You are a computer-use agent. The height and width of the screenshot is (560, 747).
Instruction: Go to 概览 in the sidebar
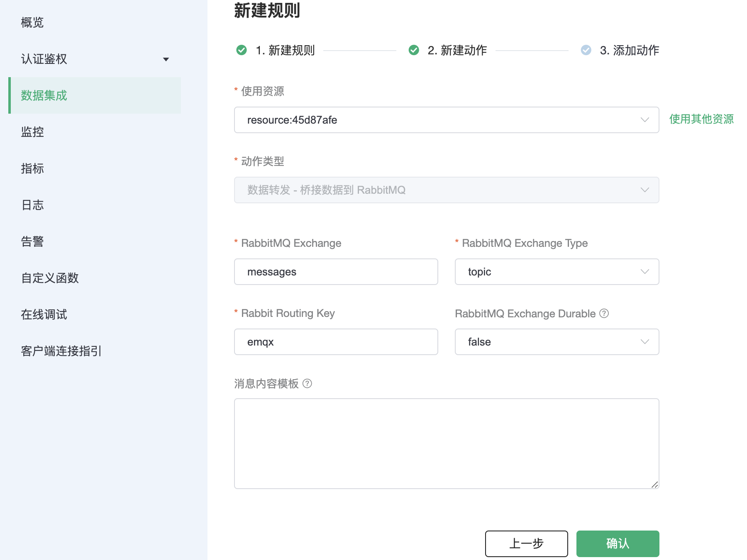[x=32, y=22]
